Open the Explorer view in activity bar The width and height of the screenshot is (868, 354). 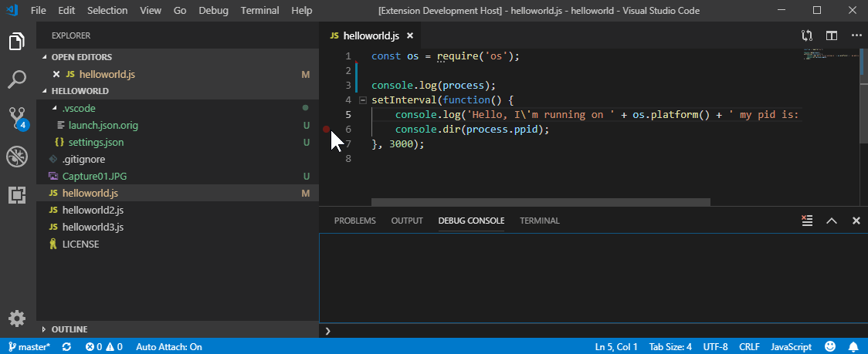(17, 42)
